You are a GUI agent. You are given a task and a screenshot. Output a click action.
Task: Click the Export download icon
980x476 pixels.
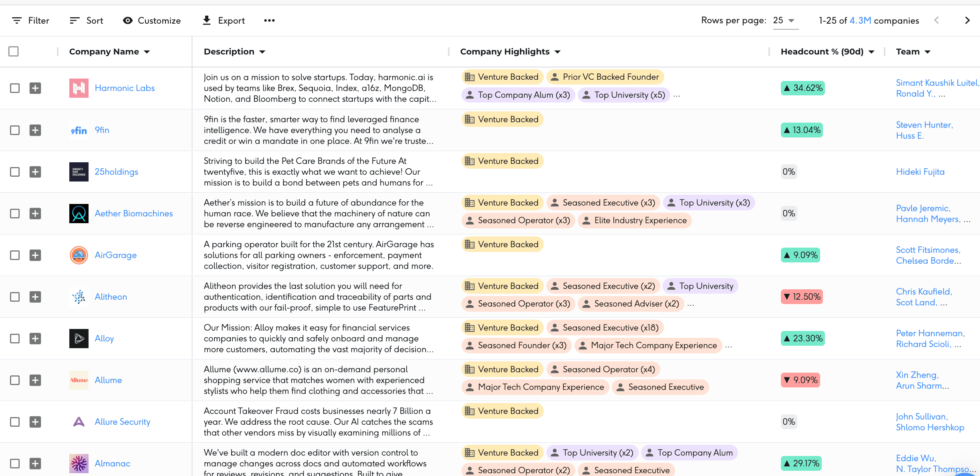(207, 20)
